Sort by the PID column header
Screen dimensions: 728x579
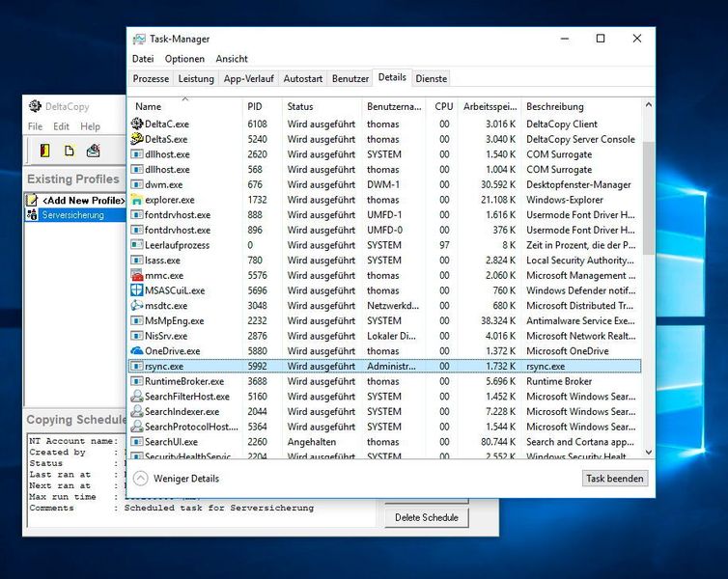click(262, 107)
